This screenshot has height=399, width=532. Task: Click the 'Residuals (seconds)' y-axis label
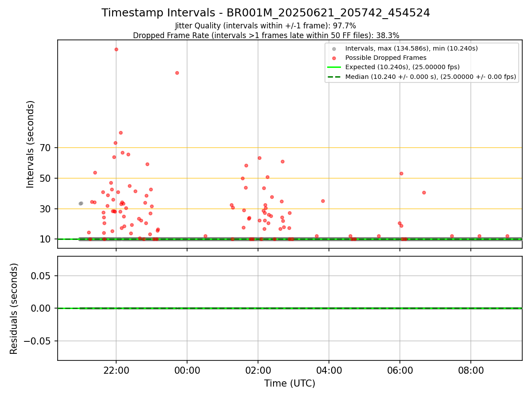(x=14, y=309)
